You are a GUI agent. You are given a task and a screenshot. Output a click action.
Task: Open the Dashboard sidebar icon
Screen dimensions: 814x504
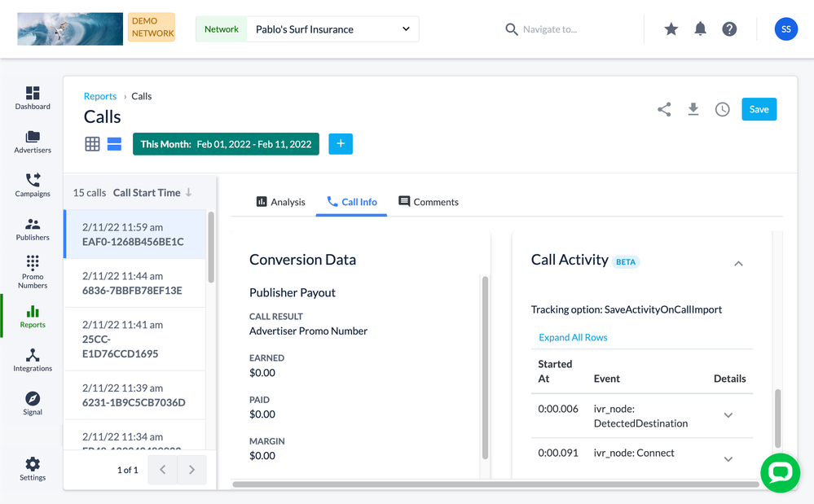(x=33, y=98)
